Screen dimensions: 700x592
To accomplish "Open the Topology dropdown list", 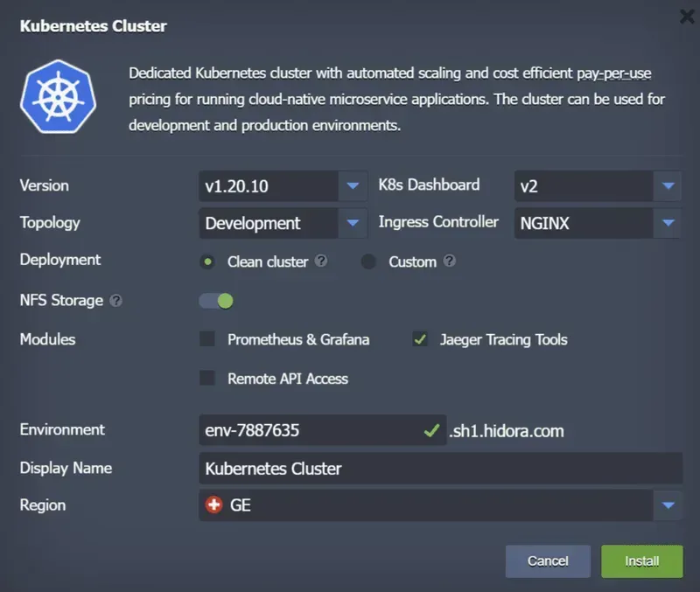I will click(352, 223).
